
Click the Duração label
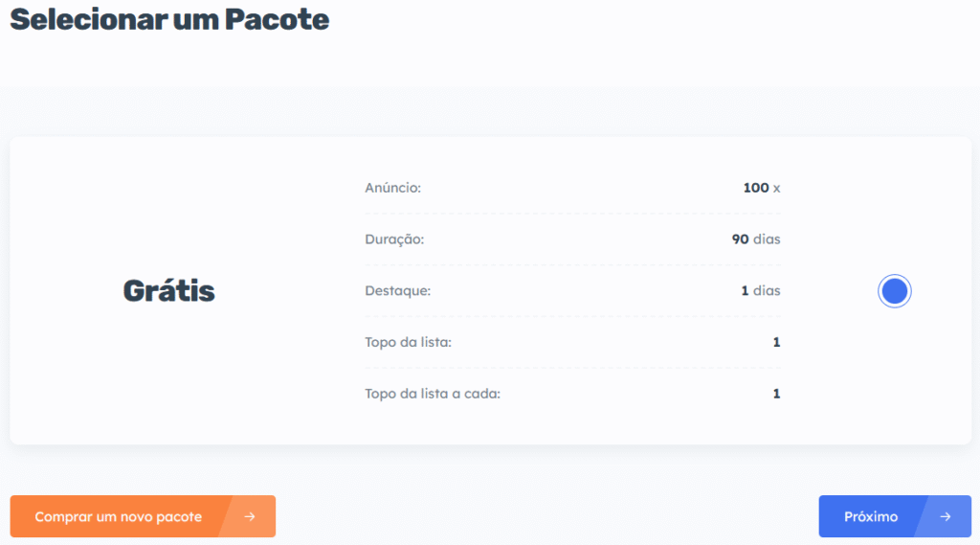point(394,239)
